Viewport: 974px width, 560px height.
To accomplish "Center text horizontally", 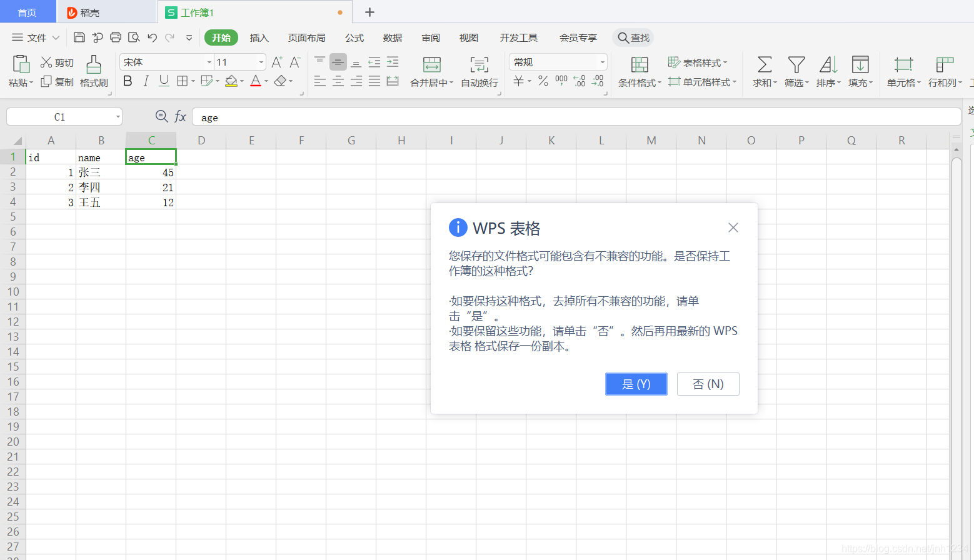I will (x=338, y=81).
